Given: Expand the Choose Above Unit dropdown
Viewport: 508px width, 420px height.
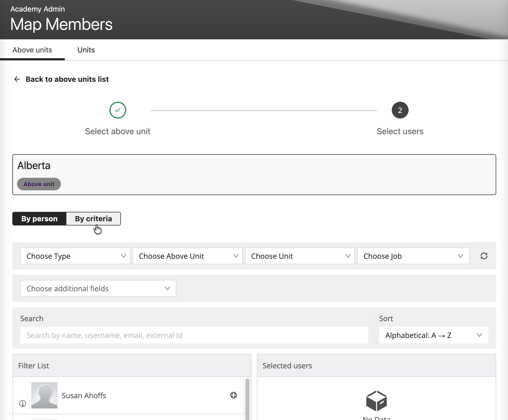Looking at the screenshot, I should point(187,256).
